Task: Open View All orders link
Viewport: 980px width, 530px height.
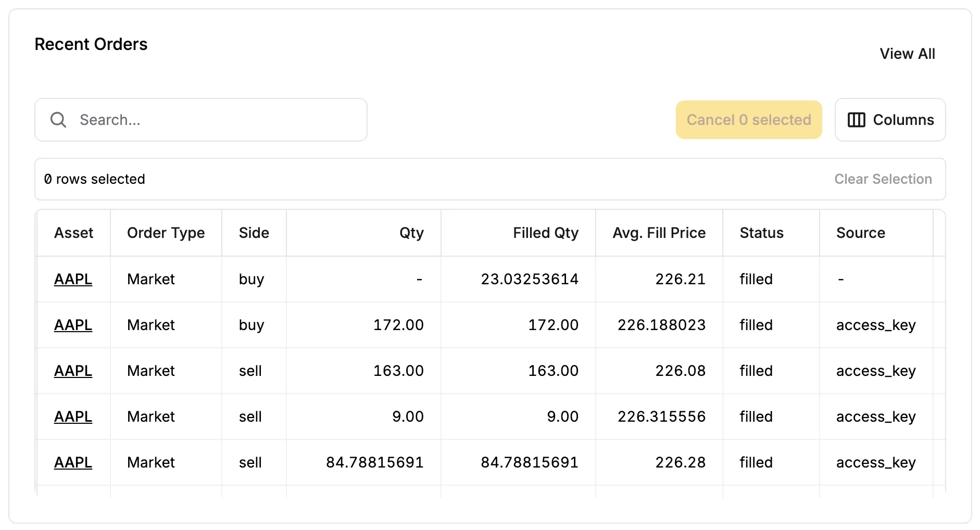Action: (x=907, y=54)
